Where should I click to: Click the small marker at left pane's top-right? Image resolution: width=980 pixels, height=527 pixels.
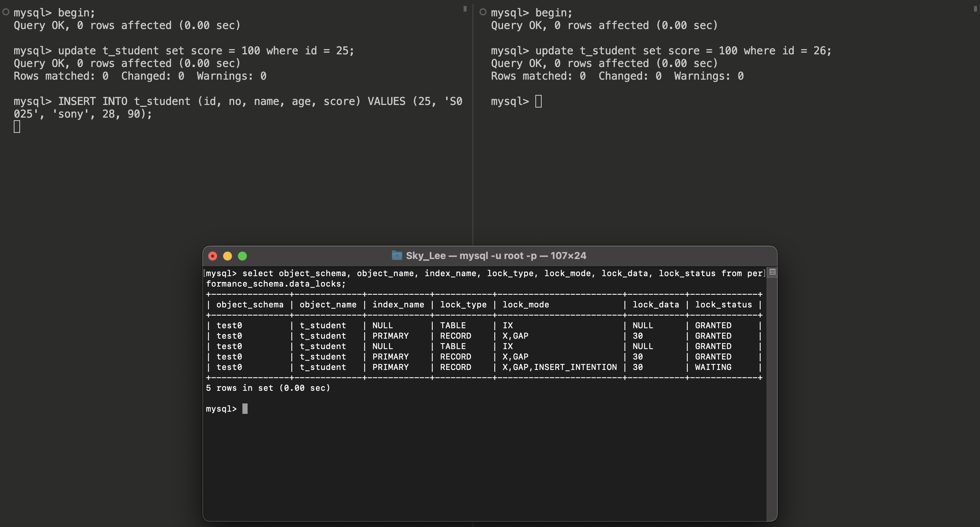pos(464,9)
